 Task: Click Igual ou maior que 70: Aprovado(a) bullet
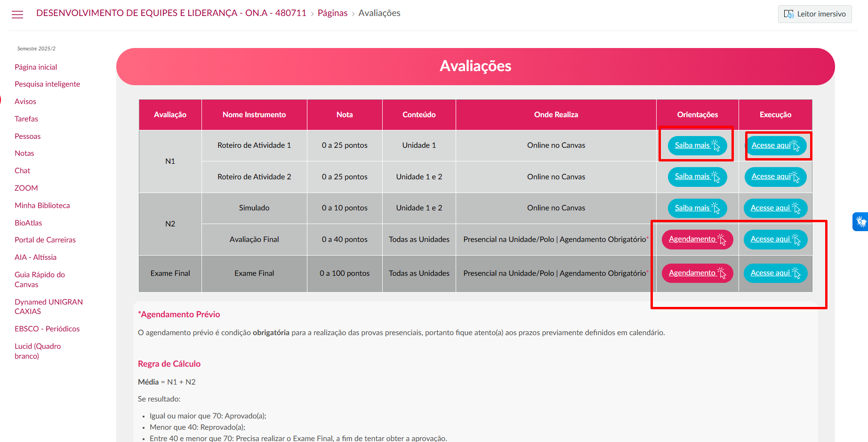[x=208, y=416]
